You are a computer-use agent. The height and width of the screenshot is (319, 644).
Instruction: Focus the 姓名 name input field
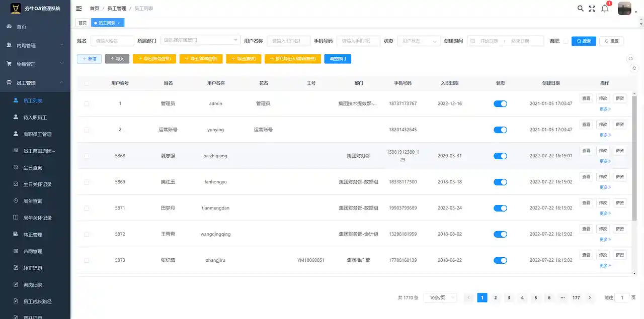[112, 41]
